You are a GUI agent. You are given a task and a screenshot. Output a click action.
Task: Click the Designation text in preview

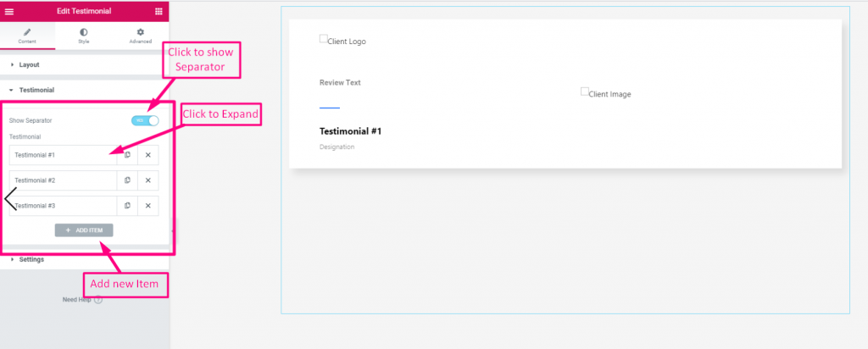tap(337, 147)
